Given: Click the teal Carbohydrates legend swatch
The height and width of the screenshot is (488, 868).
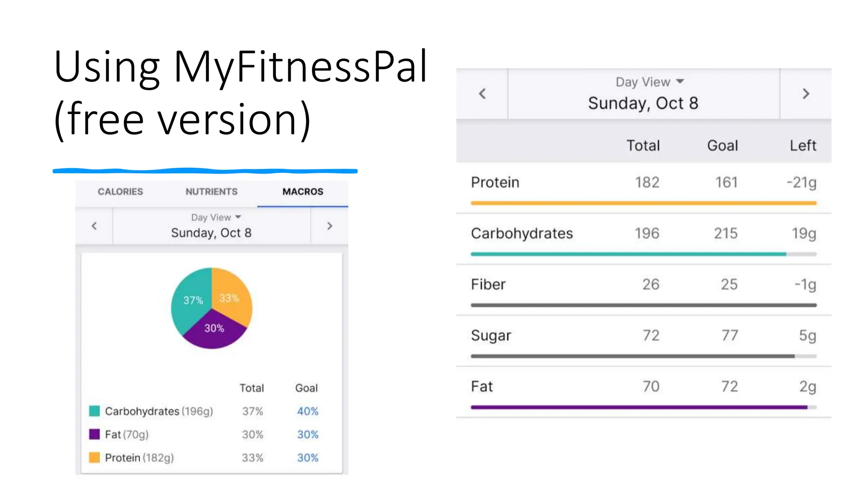Looking at the screenshot, I should pyautogui.click(x=95, y=411).
